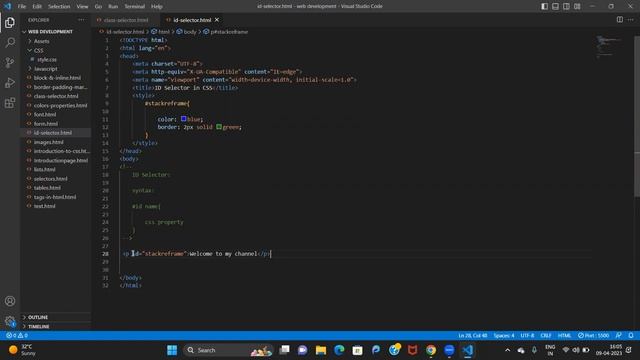This screenshot has height=360, width=640.
Task: Click the html breadcrumb item
Action: (160, 31)
